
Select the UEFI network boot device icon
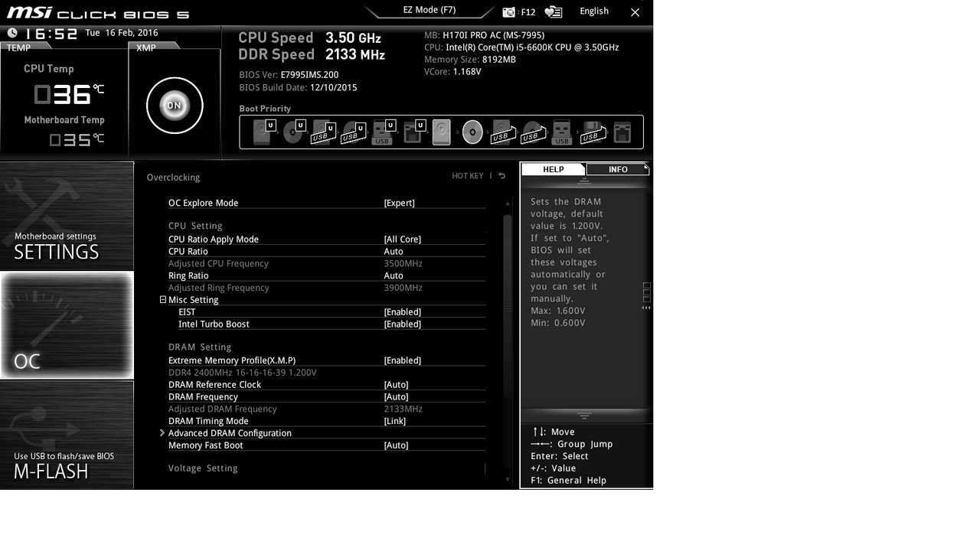413,132
